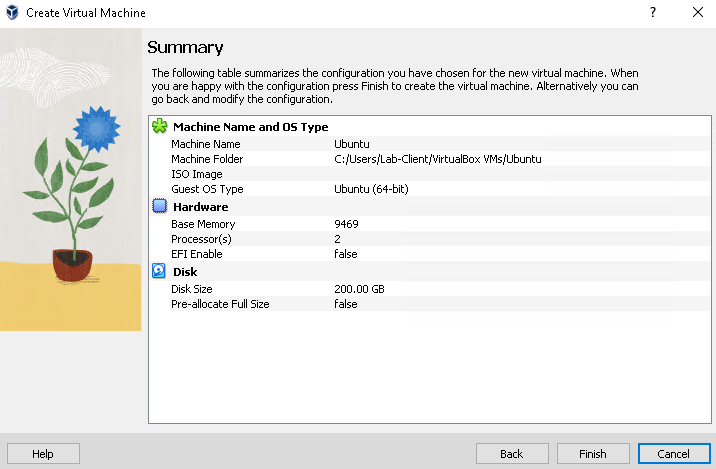Click the EFI Enable false value
This screenshot has width=716, height=469.
[346, 254]
